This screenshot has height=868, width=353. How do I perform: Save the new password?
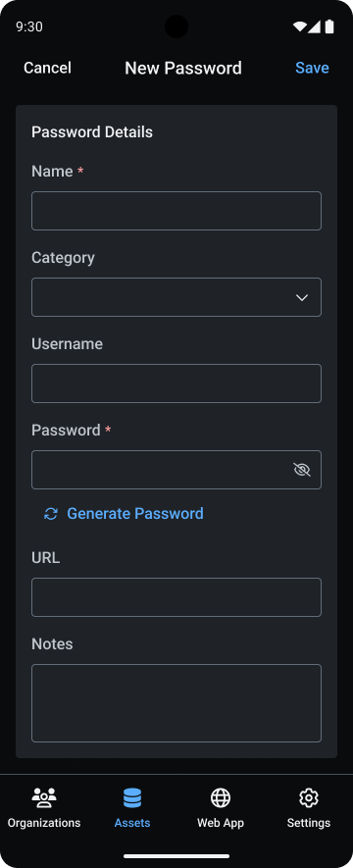[312, 68]
